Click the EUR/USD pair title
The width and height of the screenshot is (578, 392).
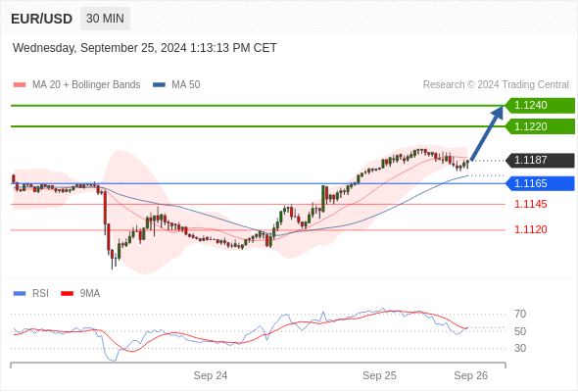click(x=42, y=19)
